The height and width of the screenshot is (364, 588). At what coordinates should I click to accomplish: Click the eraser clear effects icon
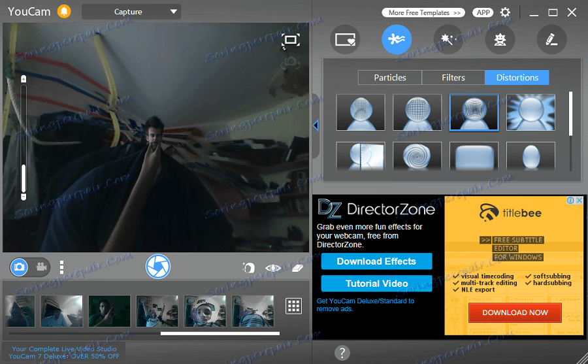[x=297, y=268]
